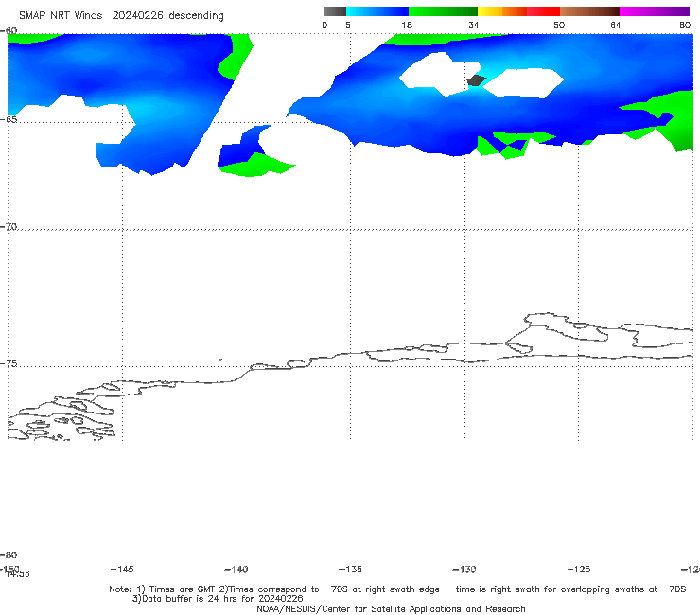Click the note line 'Times are GMT'
Screen dimensions: 700x615
183,589
